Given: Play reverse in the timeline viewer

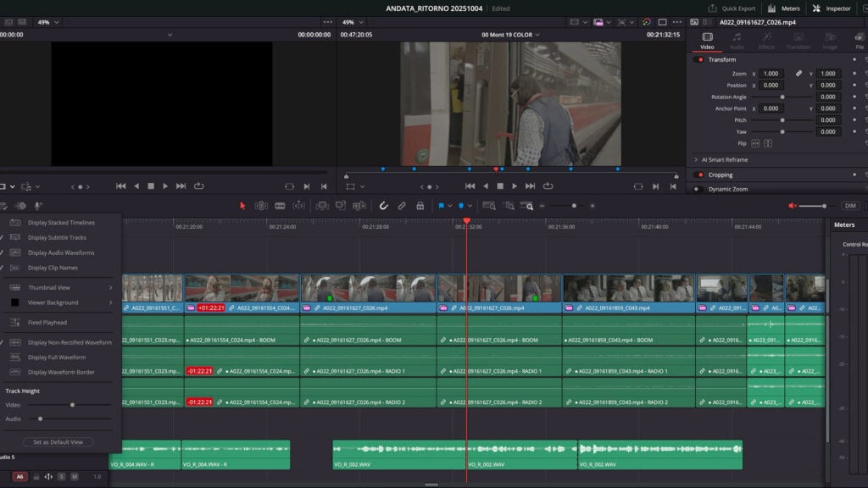Looking at the screenshot, I should click(x=486, y=186).
